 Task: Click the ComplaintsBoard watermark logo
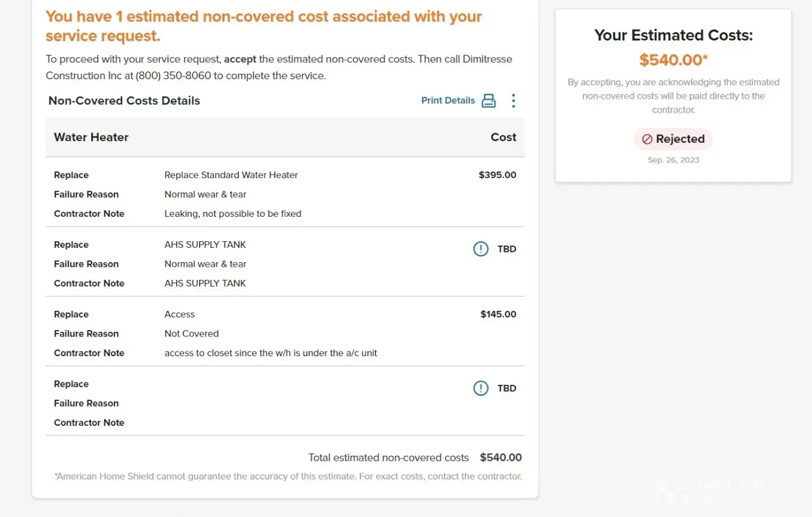click(x=718, y=491)
